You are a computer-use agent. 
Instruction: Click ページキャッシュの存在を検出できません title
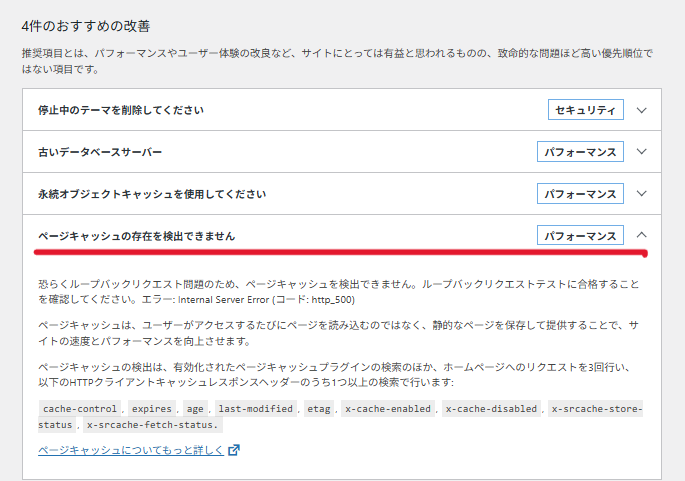[x=137, y=236]
